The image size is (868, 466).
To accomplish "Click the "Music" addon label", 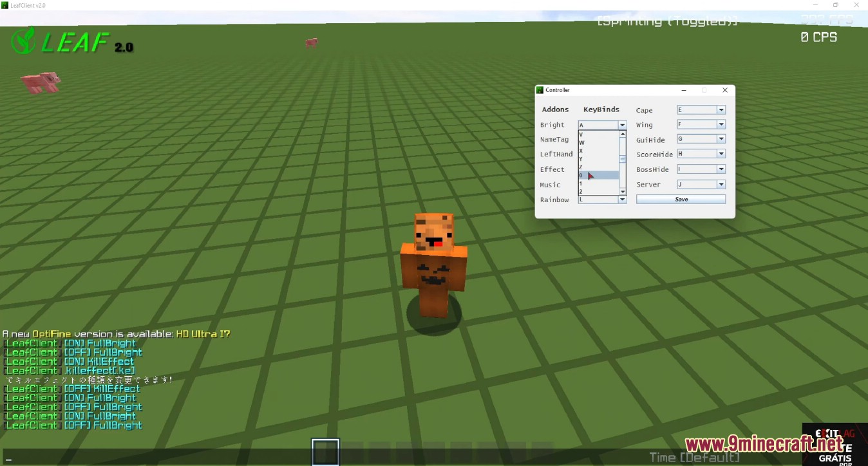I will pos(550,185).
